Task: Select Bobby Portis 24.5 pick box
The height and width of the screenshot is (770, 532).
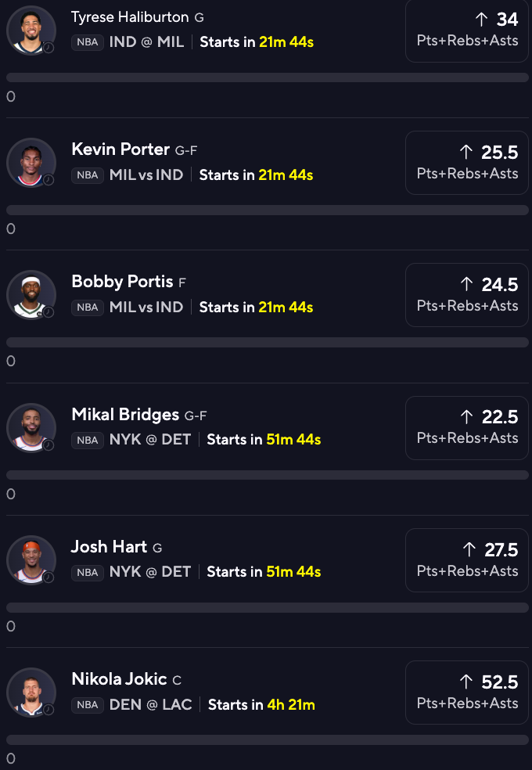Action: (x=467, y=295)
